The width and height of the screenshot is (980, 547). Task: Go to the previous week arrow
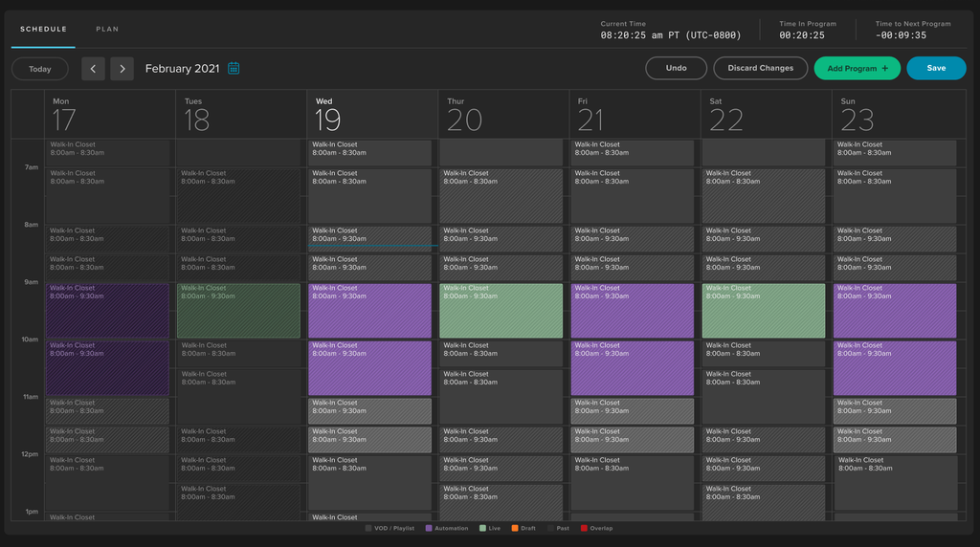point(93,69)
